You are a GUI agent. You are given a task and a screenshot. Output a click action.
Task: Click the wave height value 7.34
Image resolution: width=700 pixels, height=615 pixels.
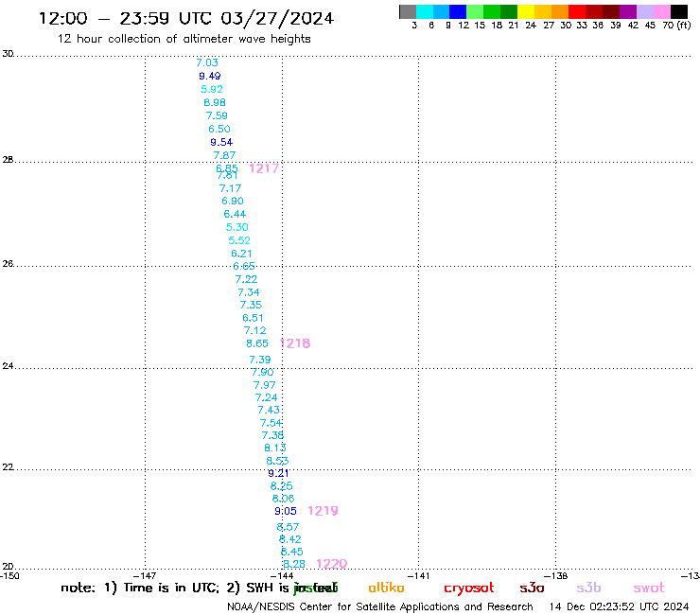[249, 292]
